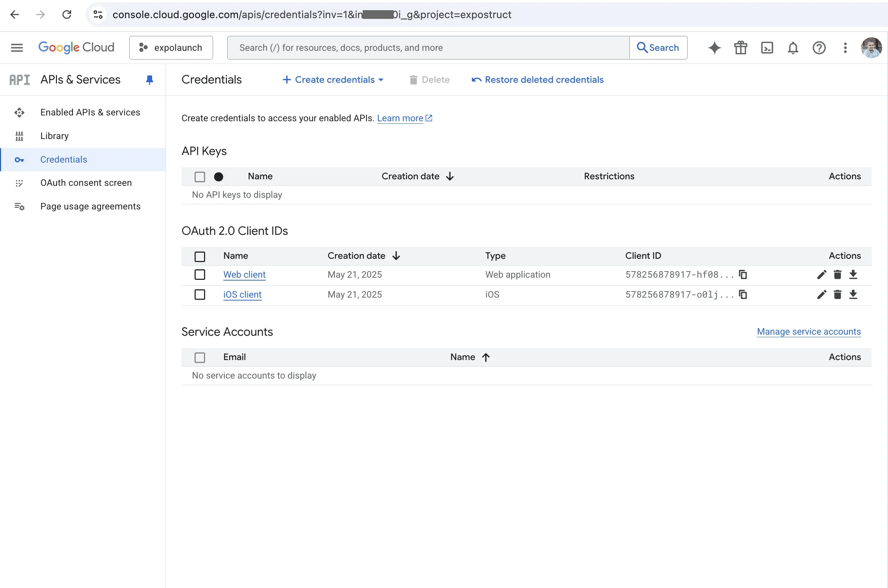This screenshot has height=588, width=888.
Task: Click Restore deleted credentials
Action: coord(537,79)
